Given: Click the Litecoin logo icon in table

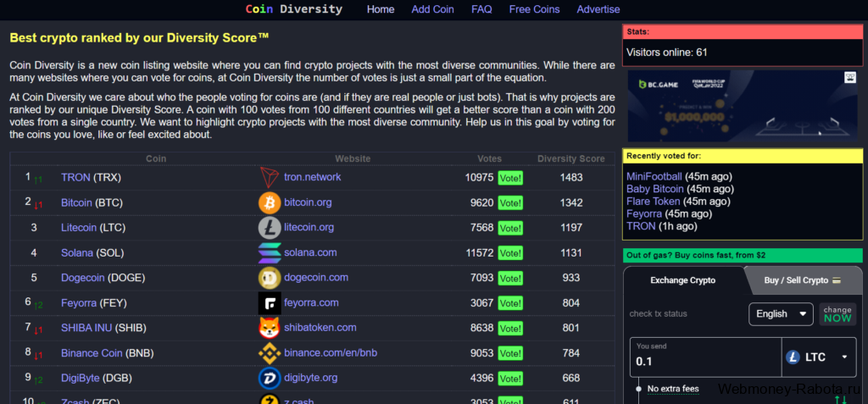Looking at the screenshot, I should (270, 228).
